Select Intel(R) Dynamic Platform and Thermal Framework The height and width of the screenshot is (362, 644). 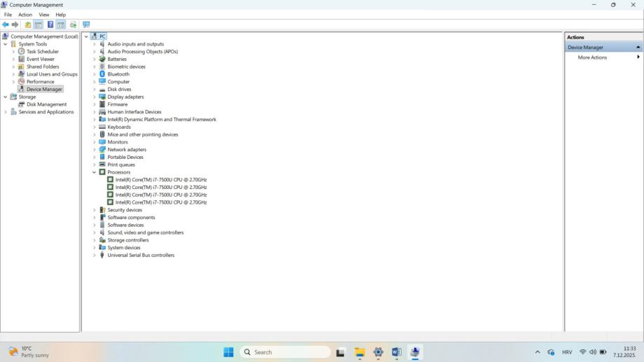pos(162,120)
